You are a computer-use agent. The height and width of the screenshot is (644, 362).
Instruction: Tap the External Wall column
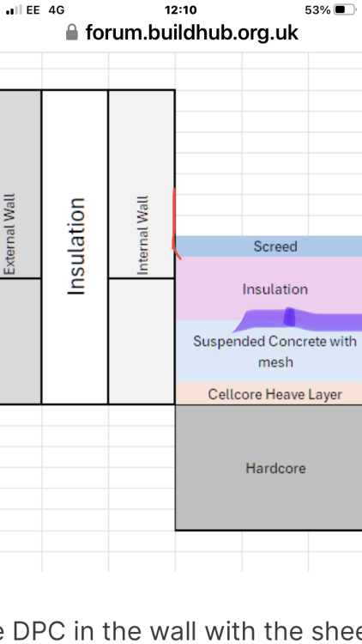[21, 184]
